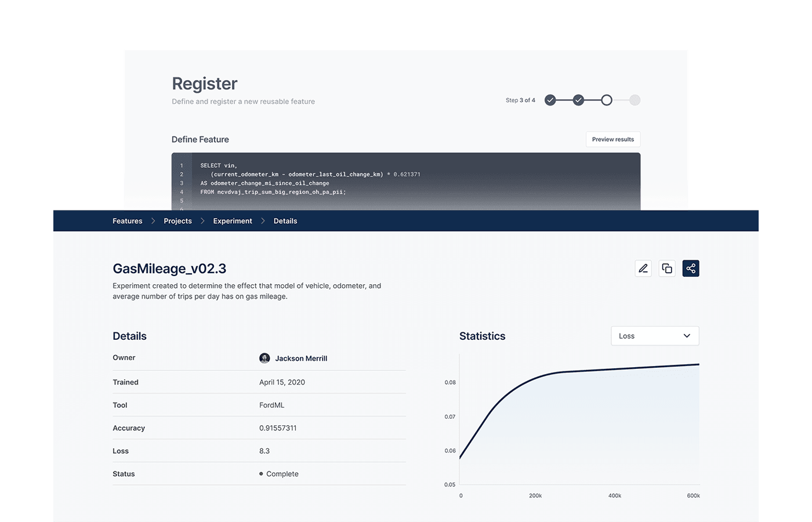Click line number 4 in the code gutter

coord(182,192)
